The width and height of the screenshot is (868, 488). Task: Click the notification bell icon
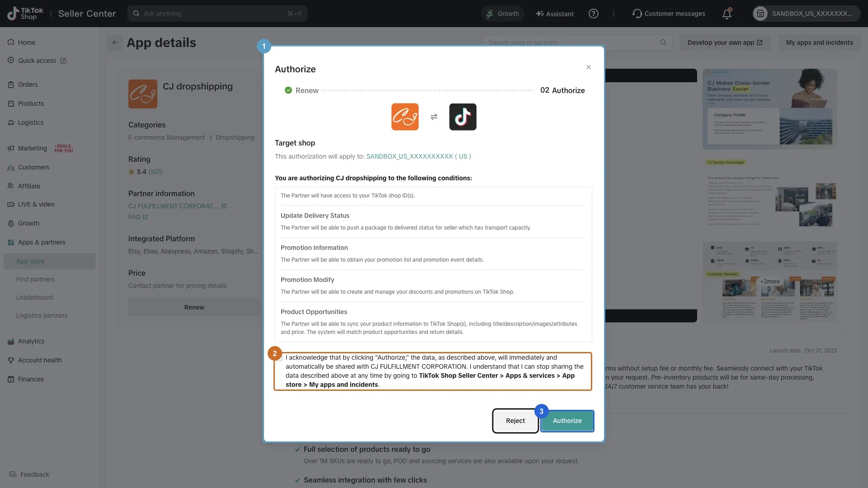click(x=726, y=14)
